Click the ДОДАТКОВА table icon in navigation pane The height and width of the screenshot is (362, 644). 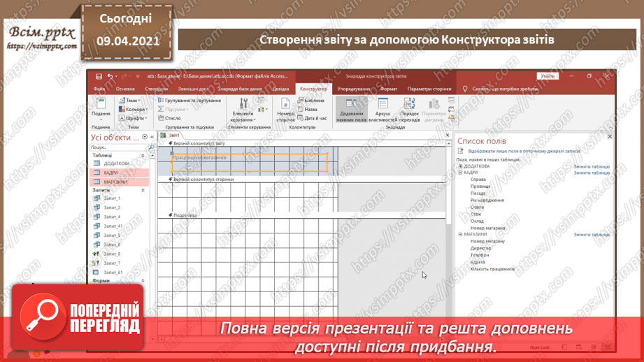click(x=97, y=164)
